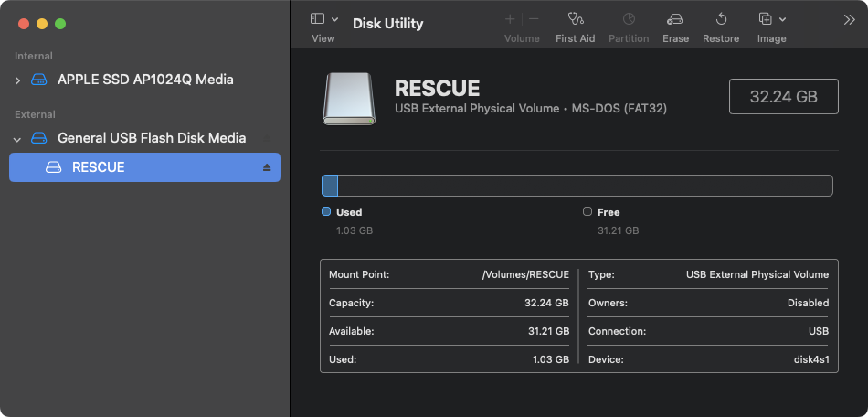868x417 pixels.
Task: Expand the APPLE SSD AP1024Q Media disk
Action: click(x=17, y=80)
